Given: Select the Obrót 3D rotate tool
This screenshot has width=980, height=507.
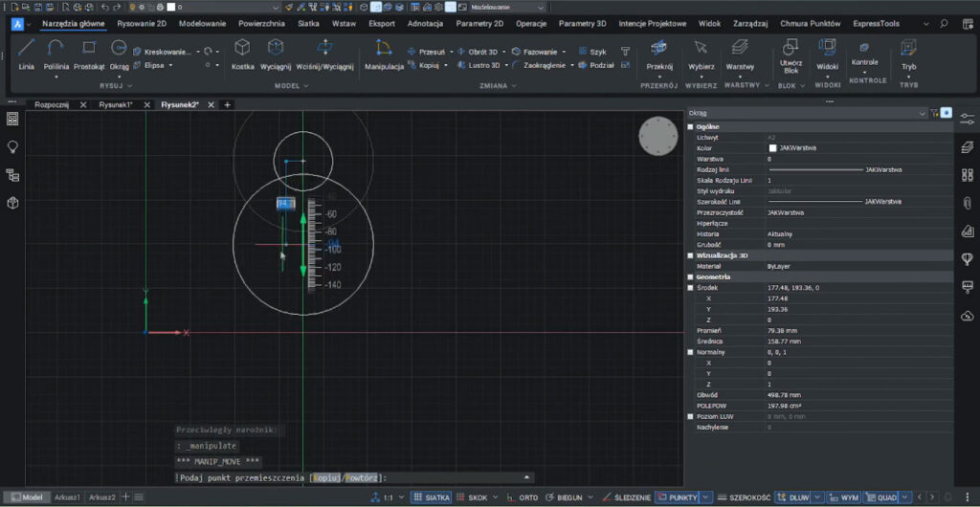Looking at the screenshot, I should click(479, 52).
